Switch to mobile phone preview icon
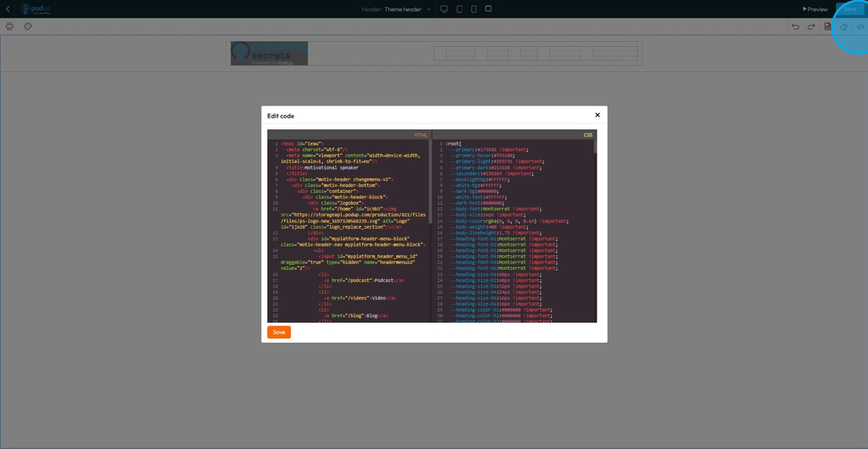This screenshot has width=868, height=449. [474, 9]
